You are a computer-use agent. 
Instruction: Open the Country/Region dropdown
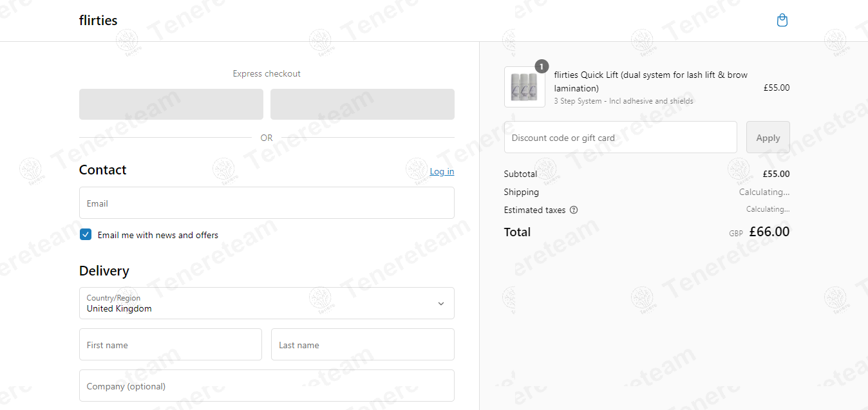click(267, 303)
